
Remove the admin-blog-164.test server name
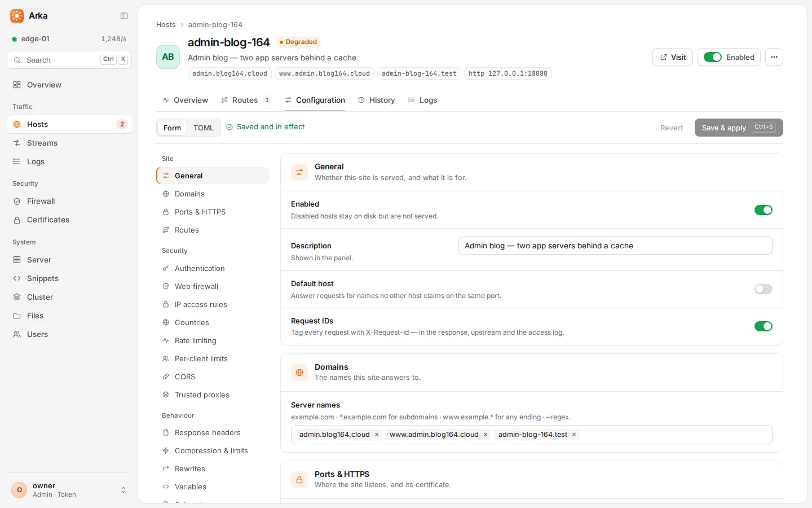[574, 435]
